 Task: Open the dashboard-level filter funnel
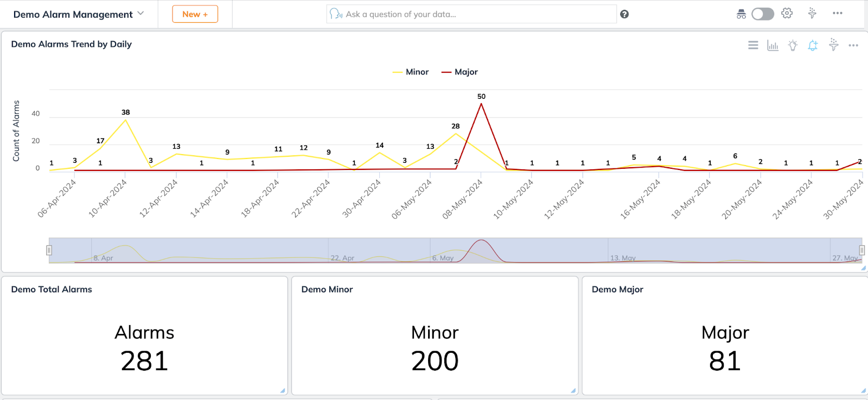point(812,14)
